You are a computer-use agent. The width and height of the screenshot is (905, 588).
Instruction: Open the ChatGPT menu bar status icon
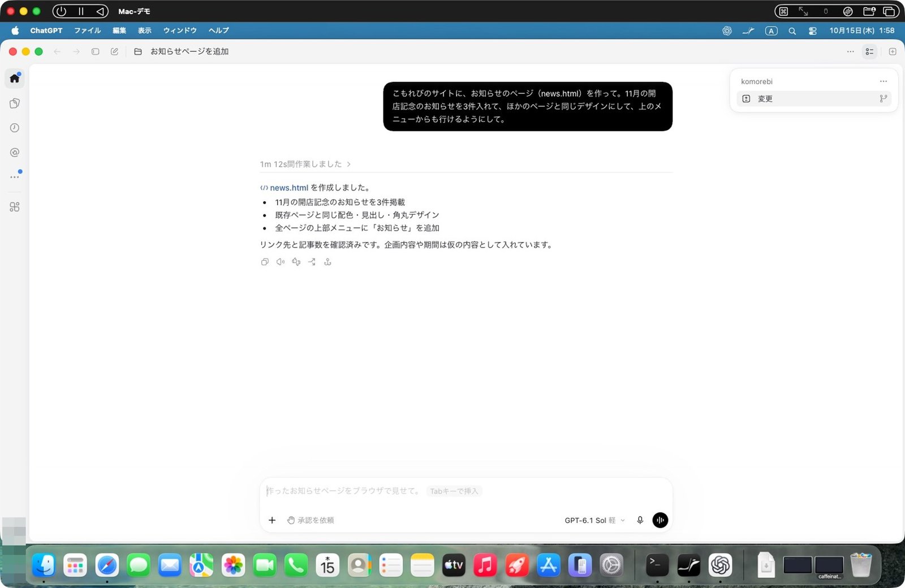(727, 31)
